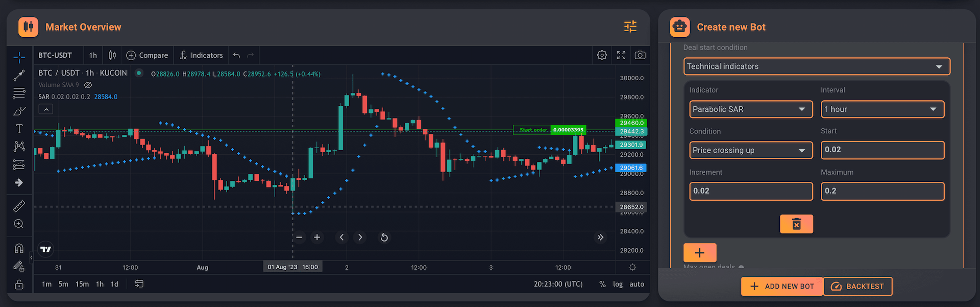
Task: Take a chart snapshot with camera icon
Action: [x=640, y=55]
